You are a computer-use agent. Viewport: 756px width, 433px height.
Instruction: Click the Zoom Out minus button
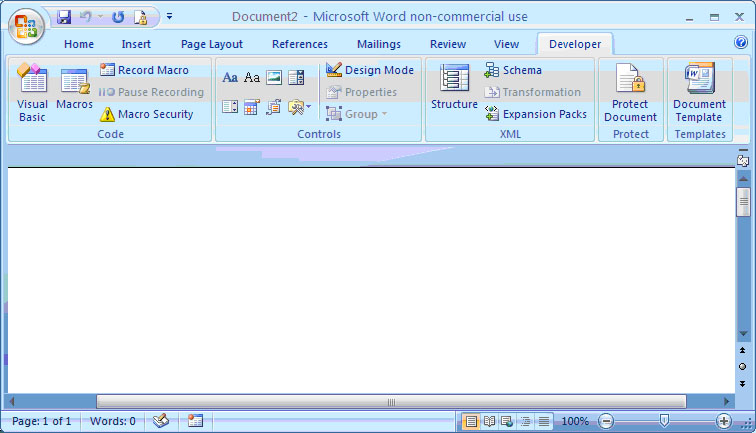tap(606, 421)
